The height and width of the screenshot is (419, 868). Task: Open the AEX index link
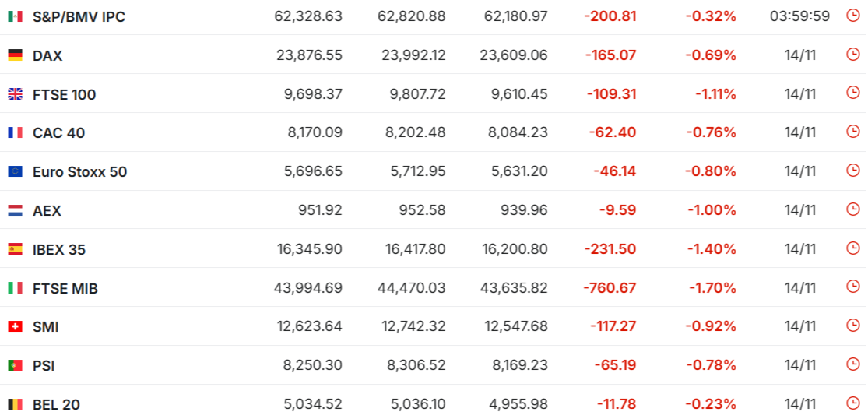(47, 211)
